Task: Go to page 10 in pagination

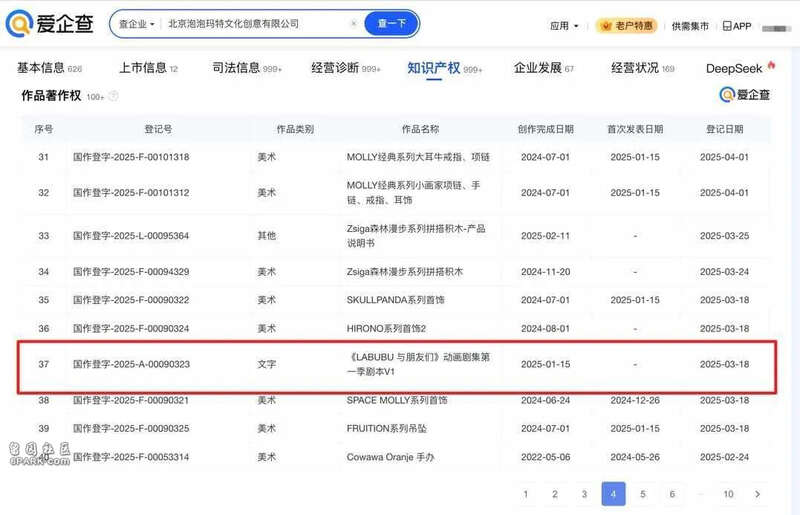Action: (x=729, y=494)
